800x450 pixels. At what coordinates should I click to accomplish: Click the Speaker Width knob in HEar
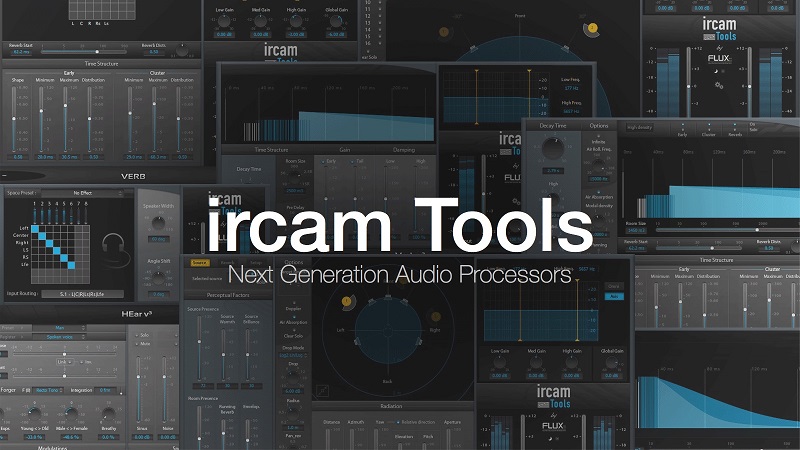pyautogui.click(x=159, y=222)
